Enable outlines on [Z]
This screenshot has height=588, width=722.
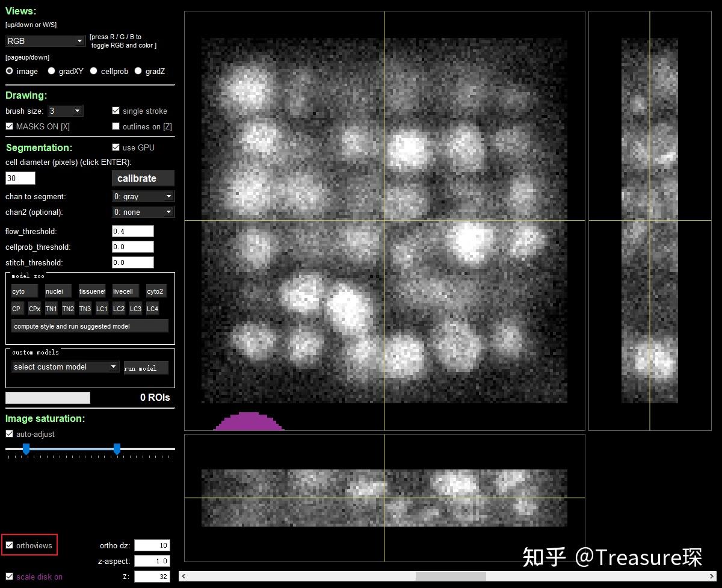pyautogui.click(x=116, y=126)
